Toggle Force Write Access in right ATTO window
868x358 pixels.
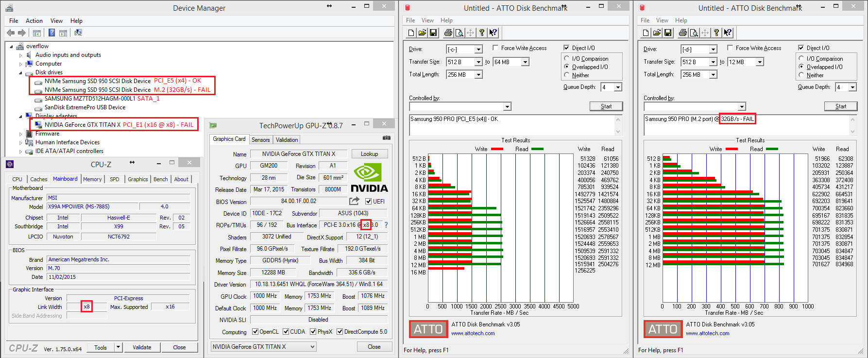730,48
